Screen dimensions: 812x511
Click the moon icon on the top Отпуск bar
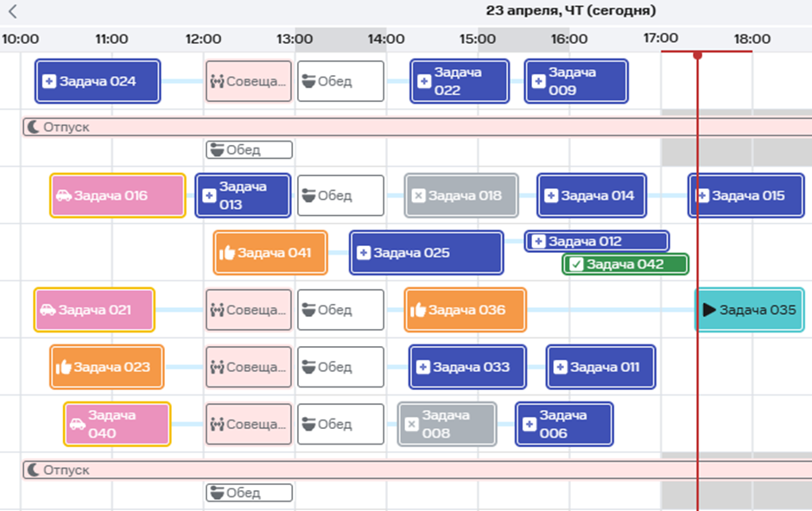[33, 127]
